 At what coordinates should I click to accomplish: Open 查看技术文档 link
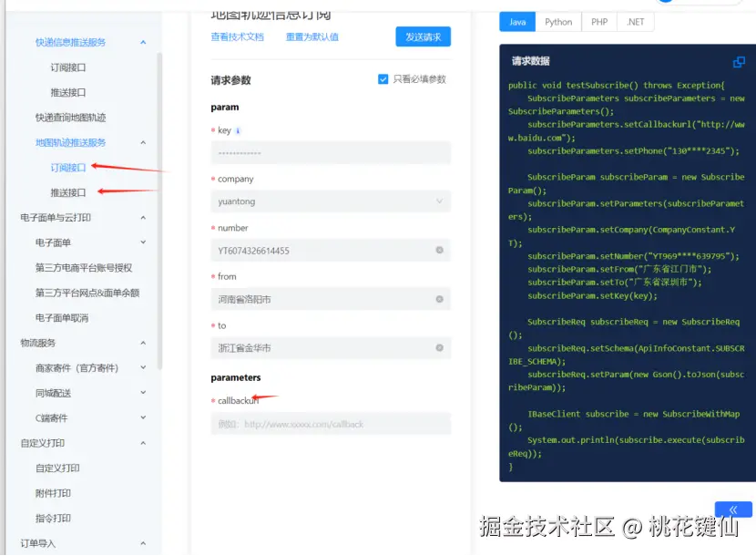coord(237,37)
